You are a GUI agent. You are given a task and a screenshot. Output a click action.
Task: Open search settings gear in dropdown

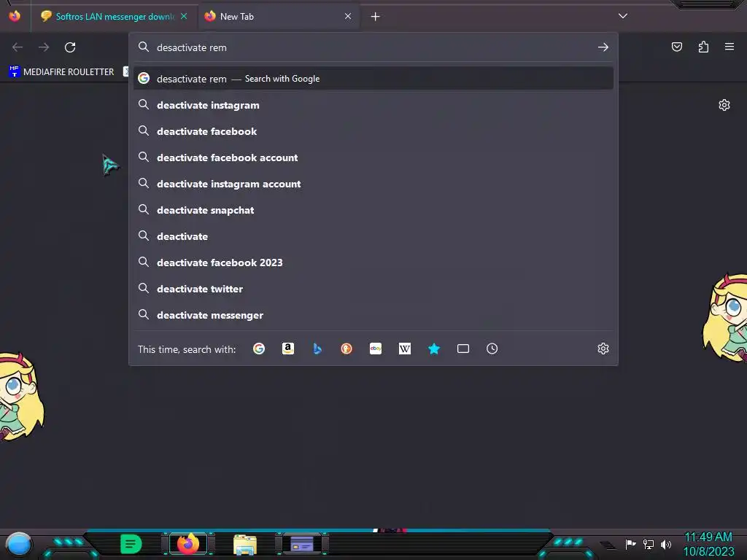(x=603, y=349)
